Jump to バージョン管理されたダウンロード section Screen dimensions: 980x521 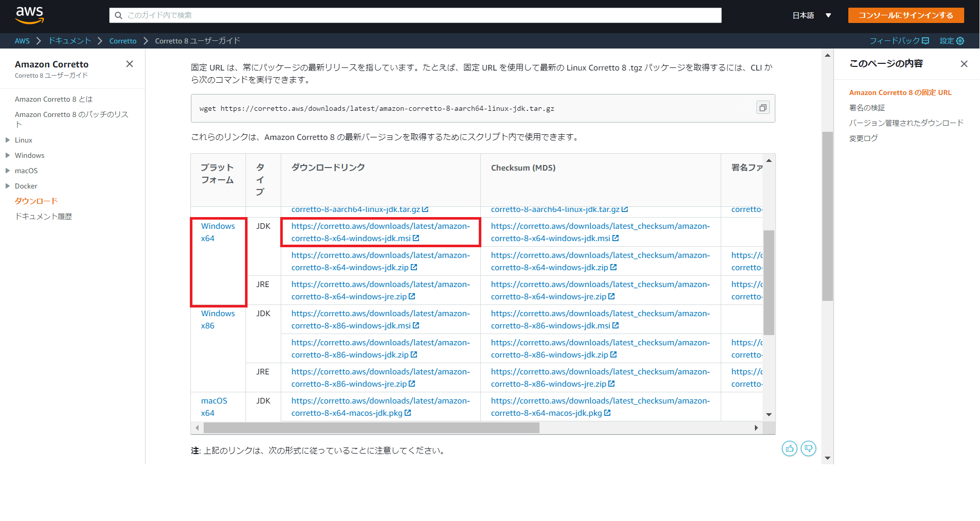(x=906, y=123)
